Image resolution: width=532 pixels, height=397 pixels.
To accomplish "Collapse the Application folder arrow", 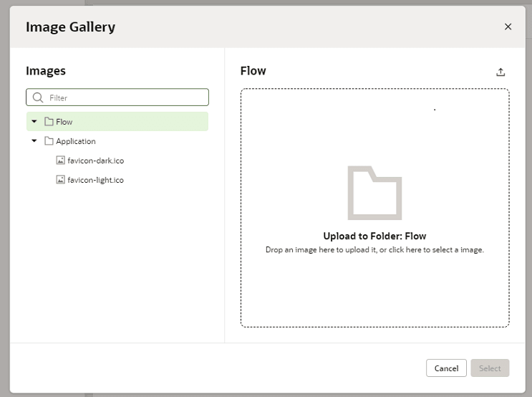I will (34, 140).
